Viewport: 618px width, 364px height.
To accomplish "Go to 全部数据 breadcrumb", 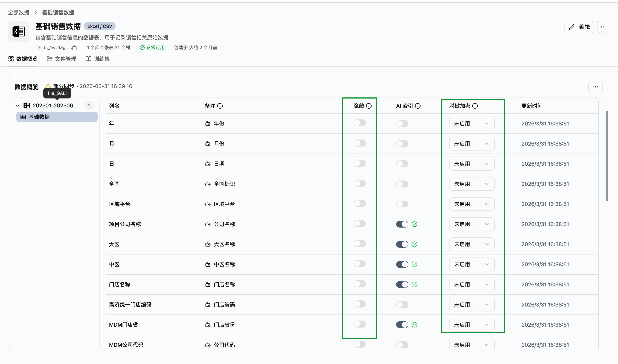I will [19, 12].
